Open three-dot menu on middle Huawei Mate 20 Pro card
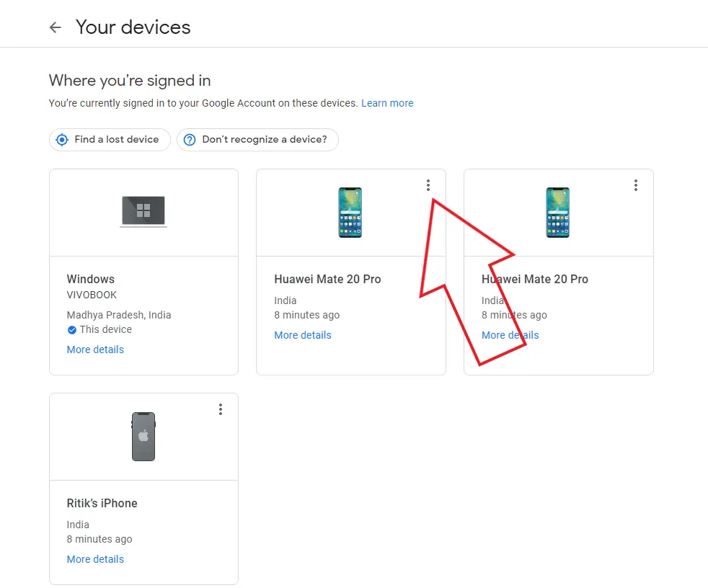The height and width of the screenshot is (588, 708). (x=428, y=185)
